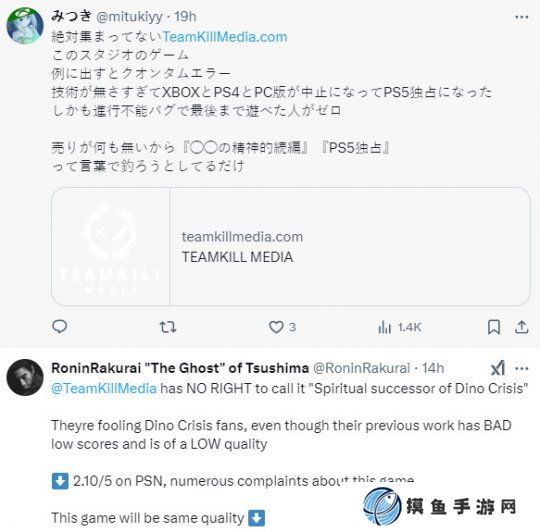
Task: Open the @TeamKillMedia mention
Action: pyautogui.click(x=104, y=388)
